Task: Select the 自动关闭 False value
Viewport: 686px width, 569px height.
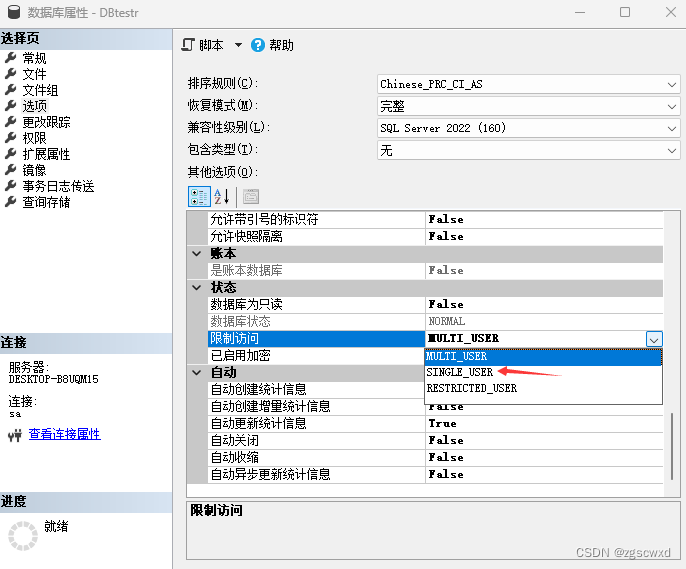Action: 445,440
